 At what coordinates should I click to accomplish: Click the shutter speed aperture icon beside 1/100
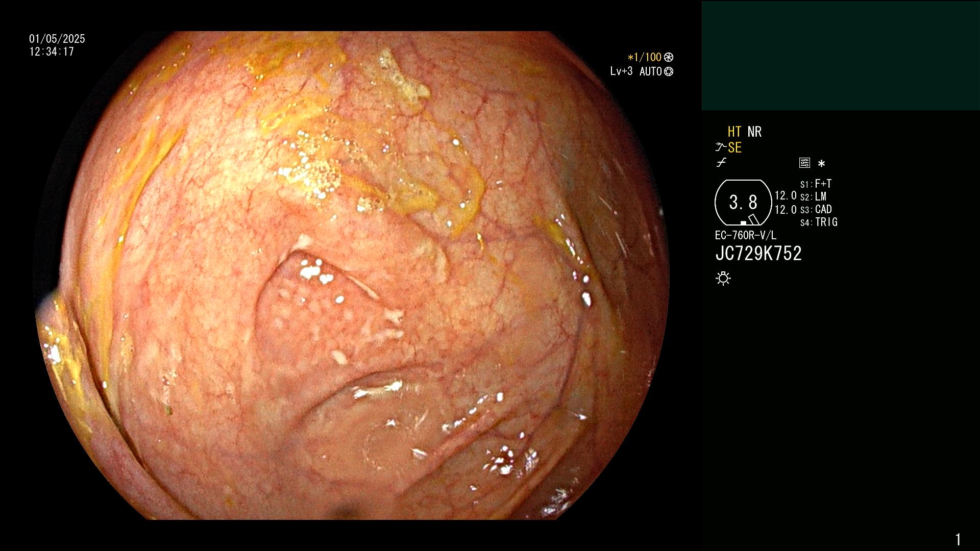pyautogui.click(x=669, y=57)
